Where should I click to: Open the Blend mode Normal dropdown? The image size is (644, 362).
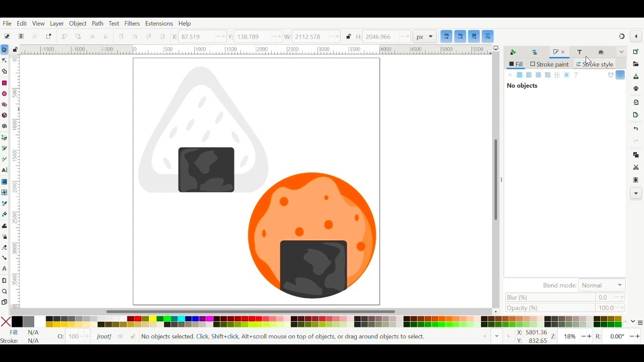pos(602,285)
